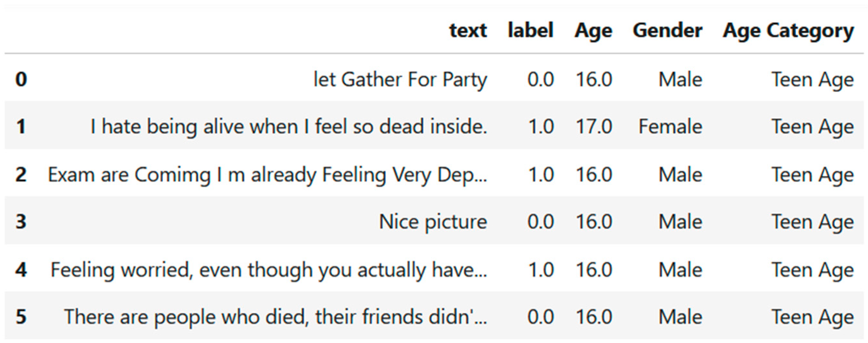Screen dimensions: 868x343
Task: Click the 'Feeling worried, even though' text cell
Action: click(269, 270)
